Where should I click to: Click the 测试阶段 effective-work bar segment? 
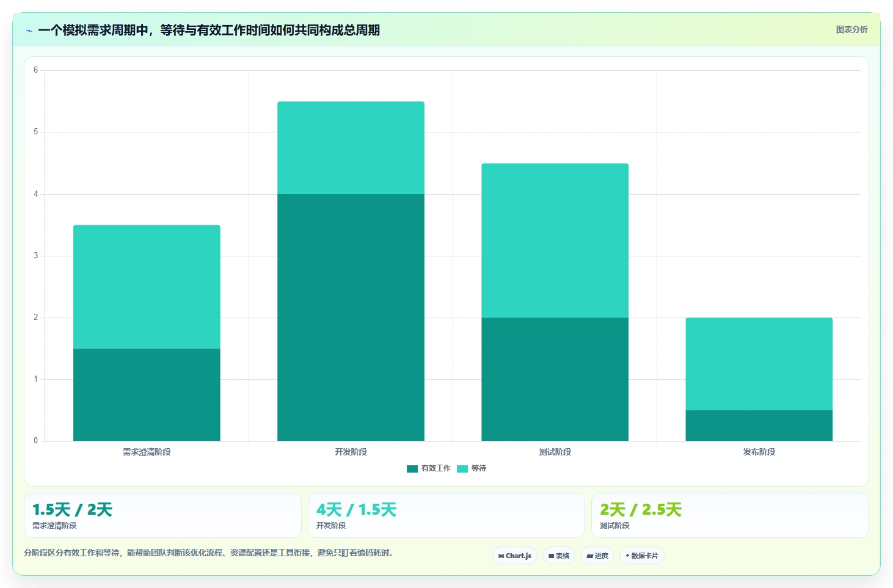pyautogui.click(x=555, y=379)
